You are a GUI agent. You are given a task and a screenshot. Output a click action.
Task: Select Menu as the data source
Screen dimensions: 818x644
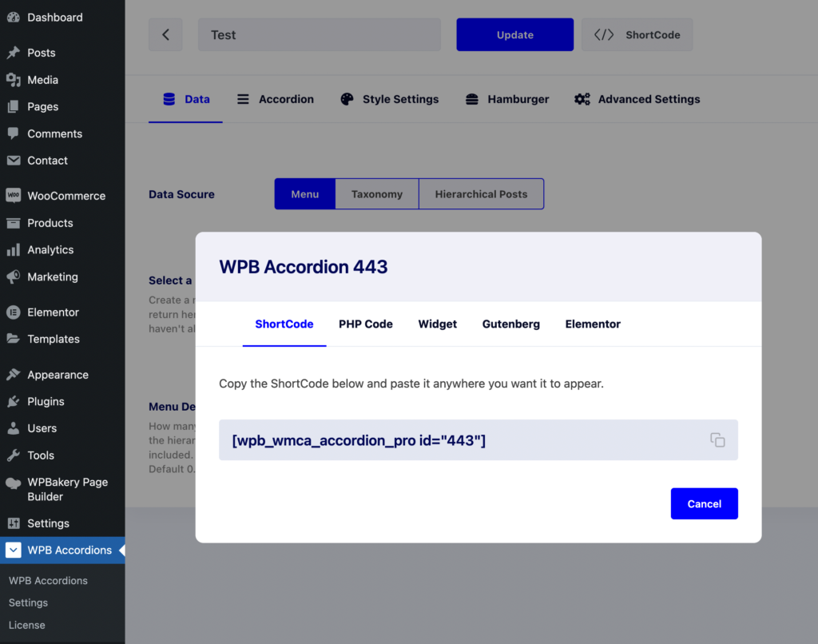305,194
